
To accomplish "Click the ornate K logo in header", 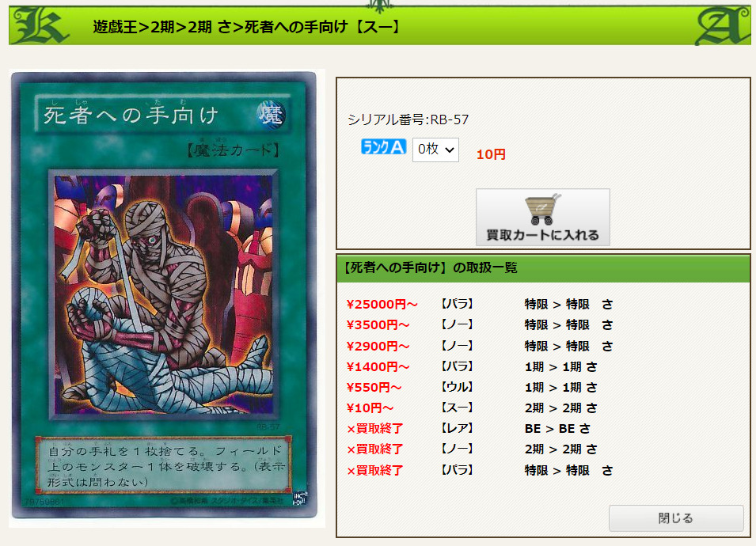I will point(40,25).
